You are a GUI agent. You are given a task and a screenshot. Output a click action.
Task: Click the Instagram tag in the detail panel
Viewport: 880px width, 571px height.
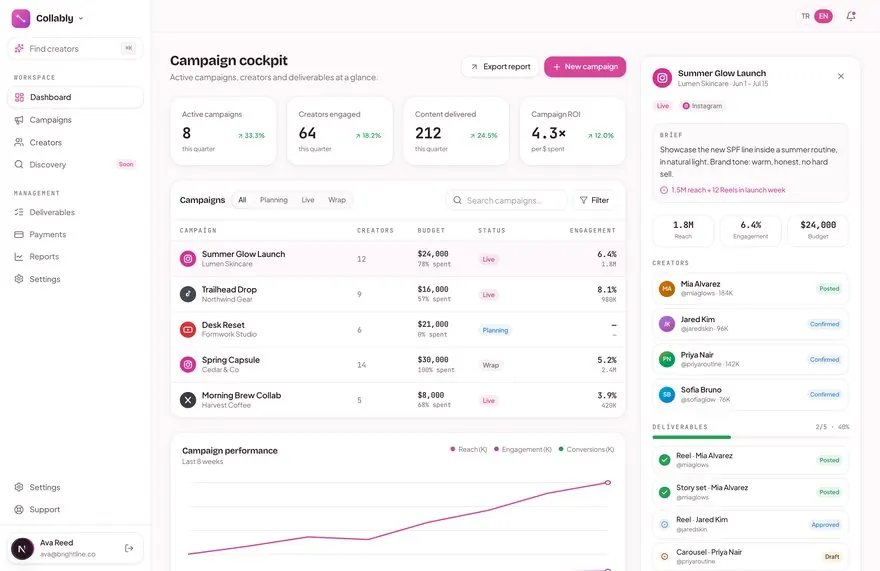(x=702, y=106)
